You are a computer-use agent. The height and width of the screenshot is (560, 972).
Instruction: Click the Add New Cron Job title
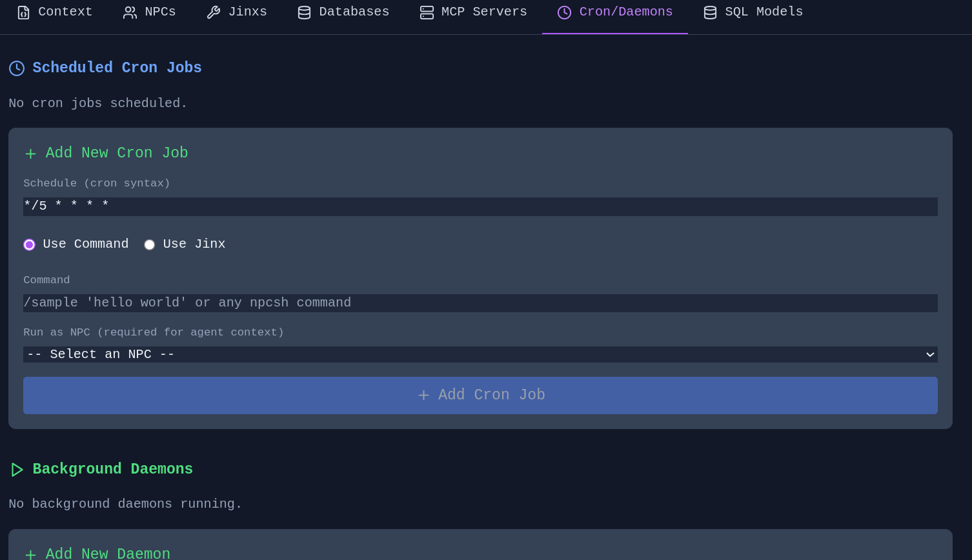pyautogui.click(x=117, y=153)
